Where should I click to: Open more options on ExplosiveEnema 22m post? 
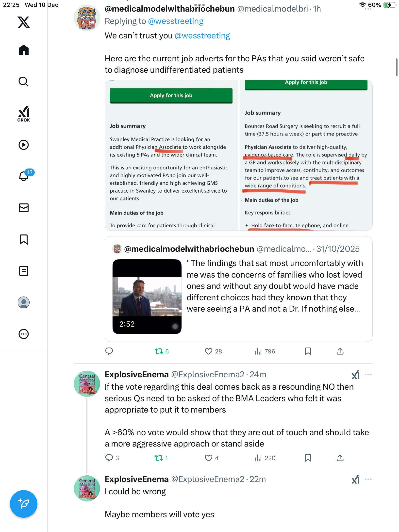pos(368,479)
